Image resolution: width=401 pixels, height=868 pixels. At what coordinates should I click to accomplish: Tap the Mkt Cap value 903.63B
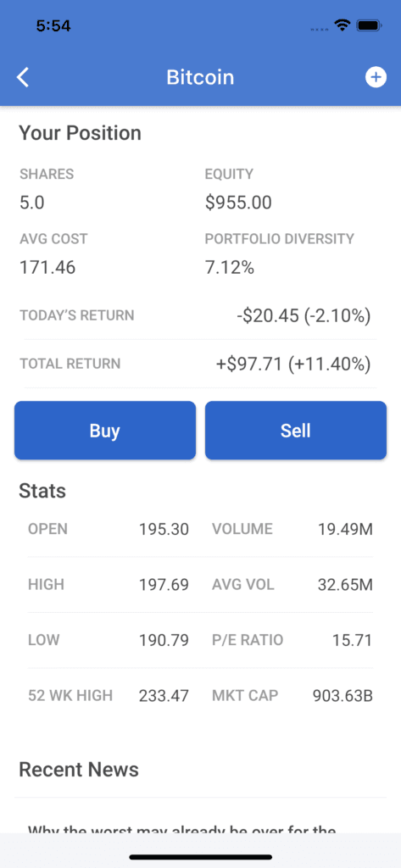click(x=343, y=695)
